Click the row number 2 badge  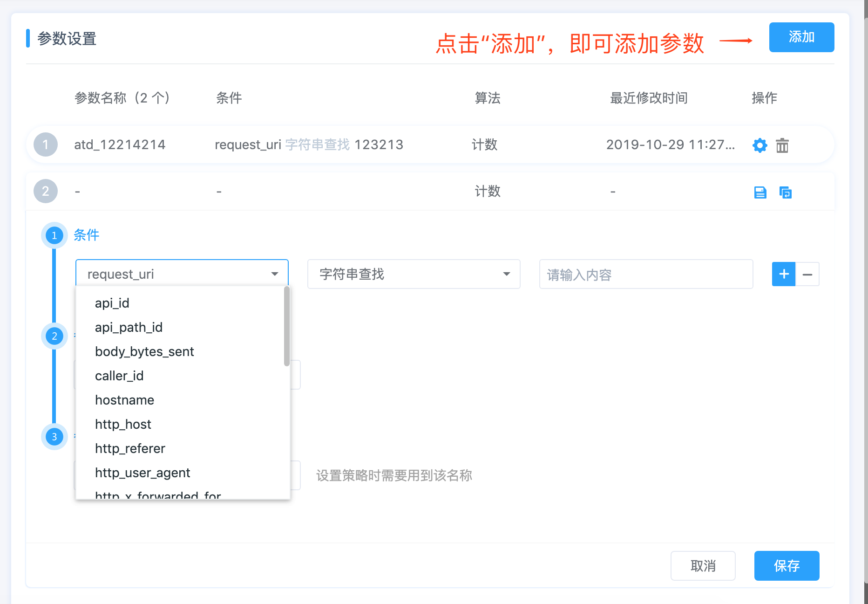[46, 191]
